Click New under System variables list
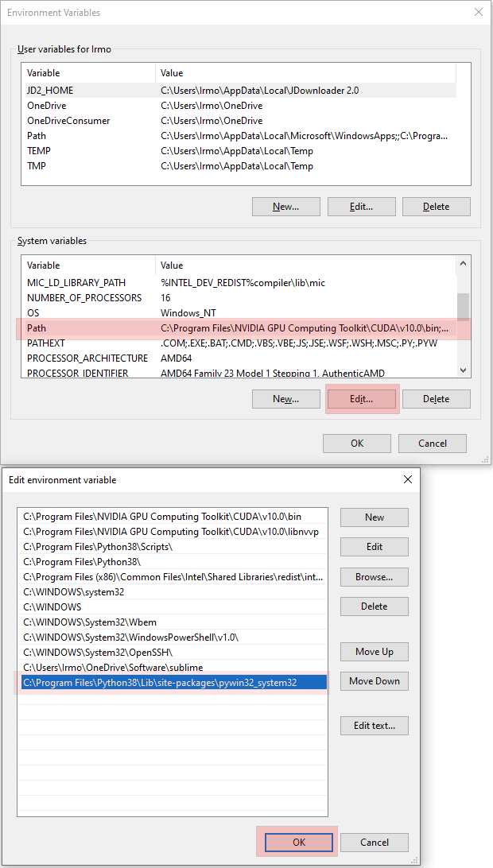 pos(285,398)
